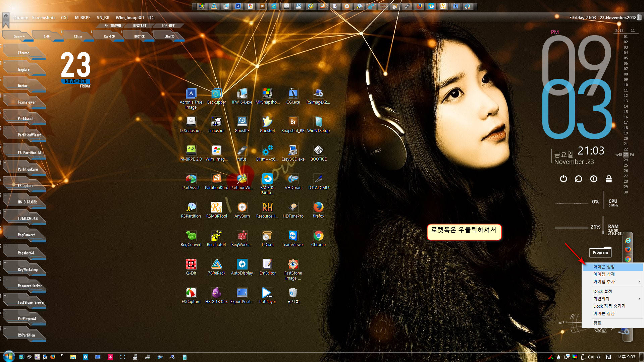644x362 pixels.
Task: Toggle 아이콘 잠금 option
Action: 612,313
